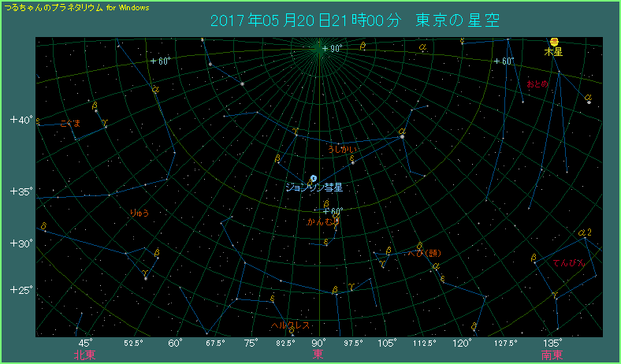This screenshot has width=621, height=364.
Task: Click the Comet Johnson marker icon
Action: pyautogui.click(x=314, y=178)
